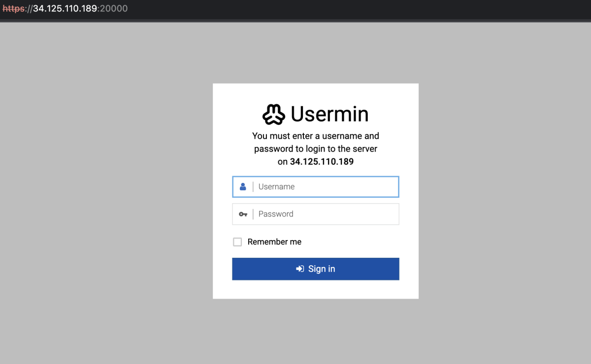Focus the Username input field
Viewport: 591px width, 364px height.
click(x=316, y=187)
